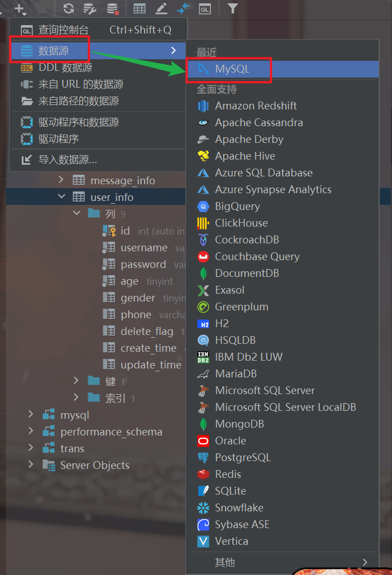Click the table editor grid icon
The width and height of the screenshot is (392, 575).
point(140,8)
